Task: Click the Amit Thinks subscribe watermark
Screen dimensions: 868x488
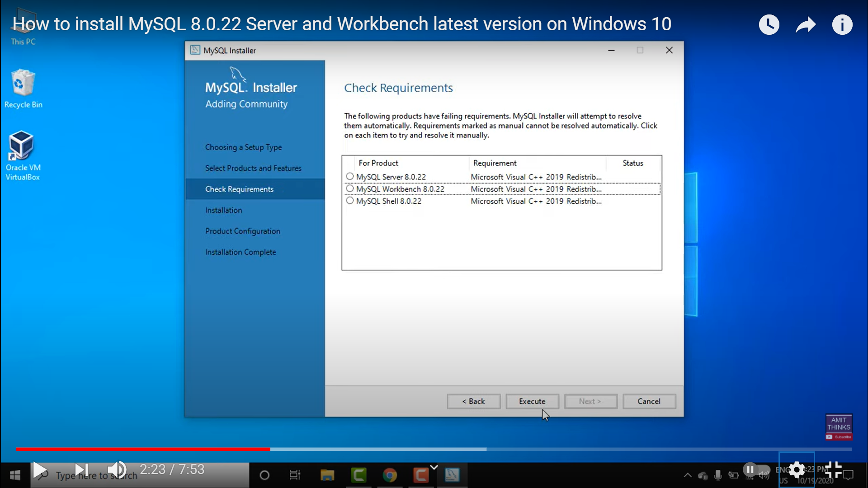Action: tap(839, 427)
